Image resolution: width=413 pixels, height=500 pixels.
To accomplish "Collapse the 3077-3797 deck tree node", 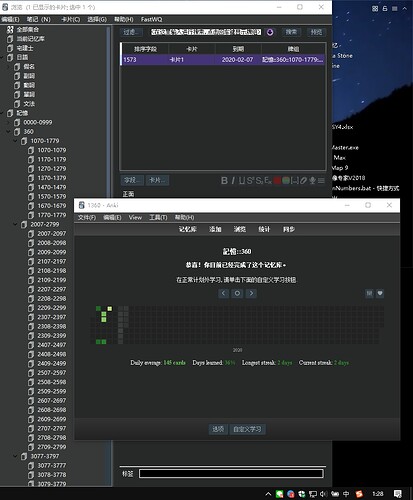I will (15, 456).
